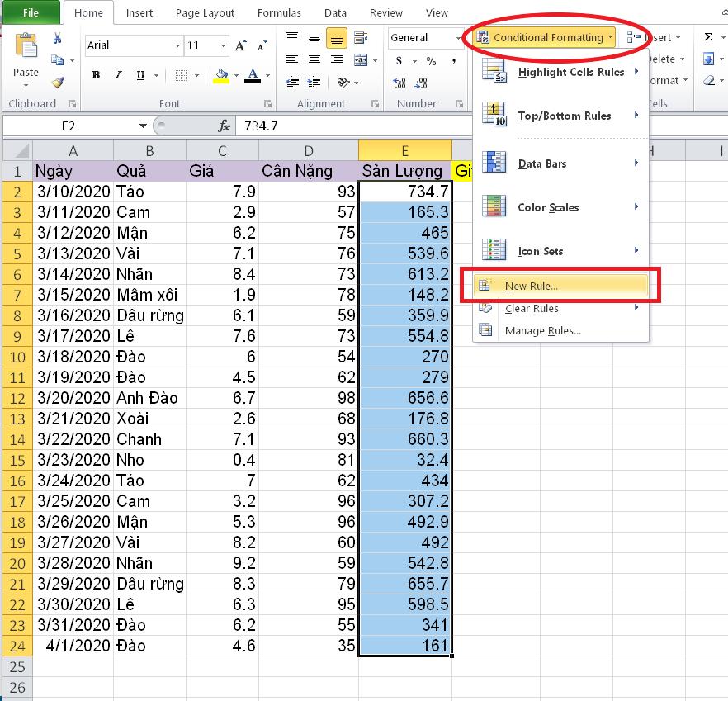Open the number format General dropdown
Screen dimensions: 728x701
click(459, 38)
